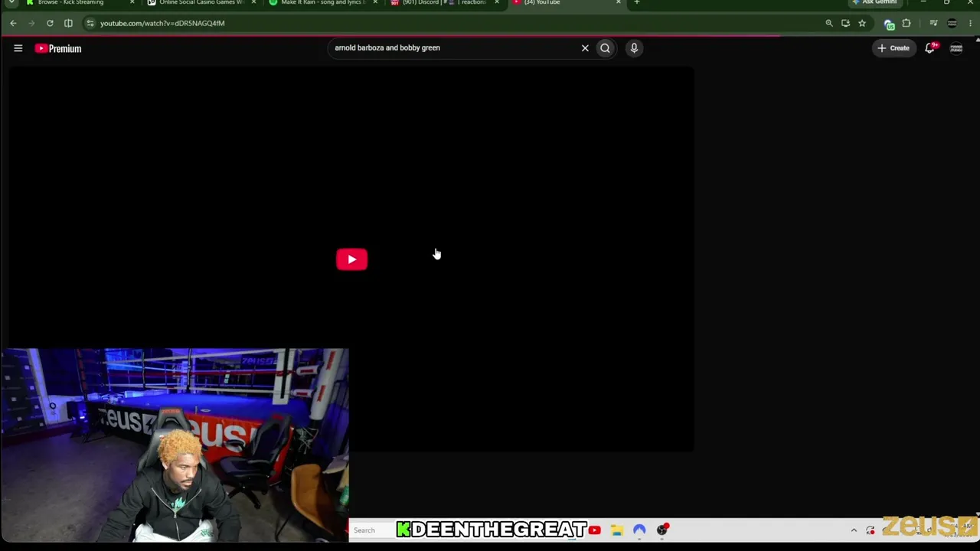Open YouTube notifications bell
The image size is (980, 551).
[x=930, y=48]
